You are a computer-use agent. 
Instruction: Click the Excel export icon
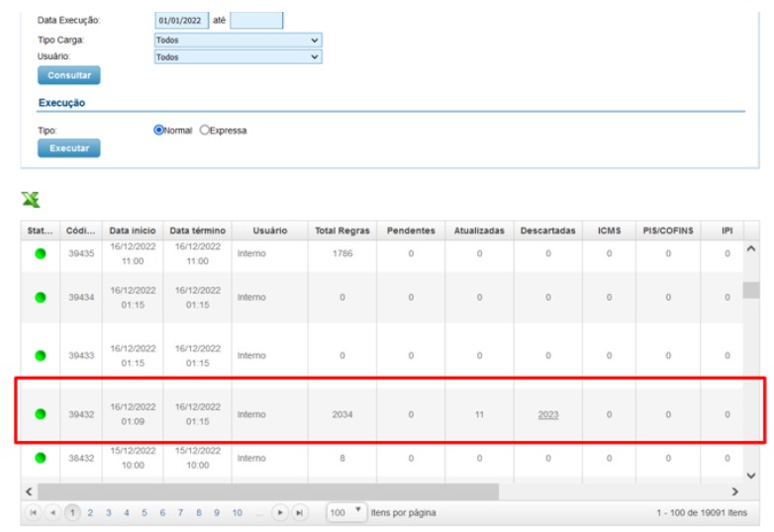[31, 199]
